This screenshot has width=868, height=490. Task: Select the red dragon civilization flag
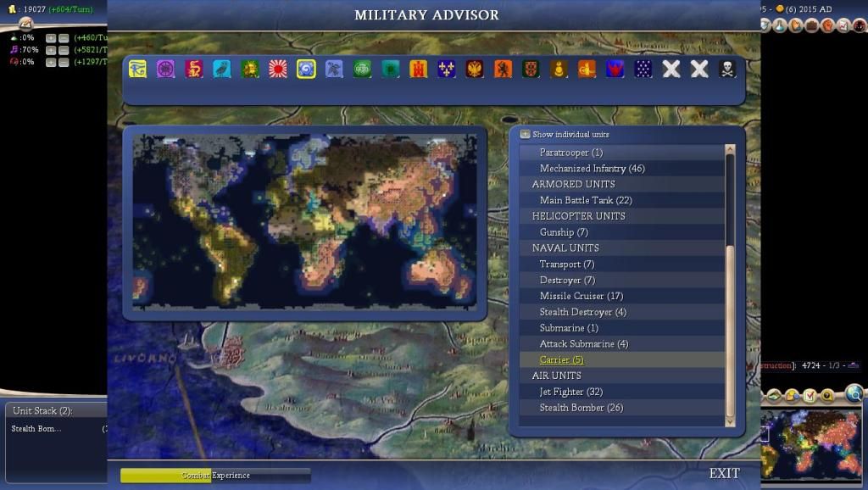click(x=194, y=70)
